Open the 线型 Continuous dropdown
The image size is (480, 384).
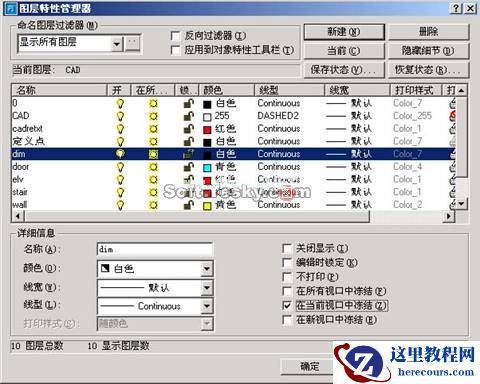(x=207, y=306)
